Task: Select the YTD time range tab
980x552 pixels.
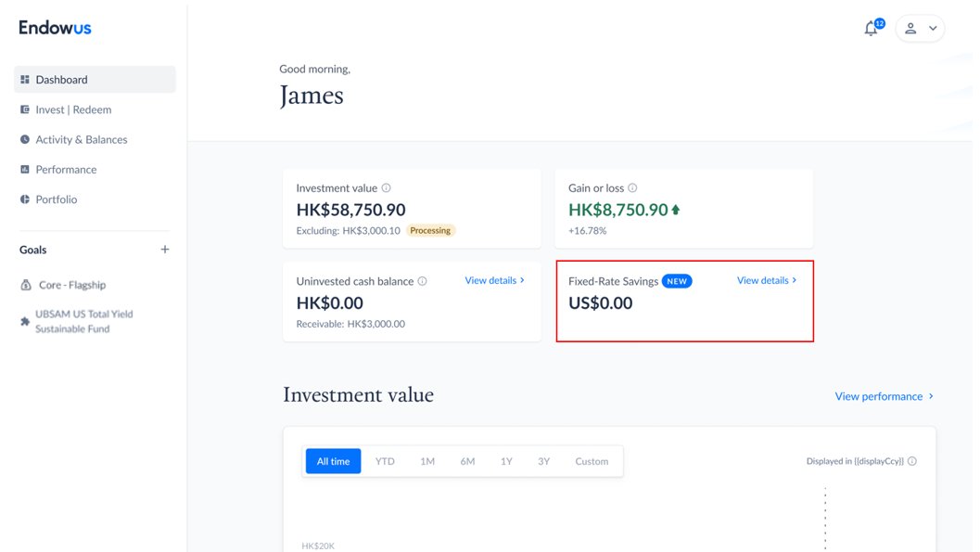Action: click(x=385, y=461)
